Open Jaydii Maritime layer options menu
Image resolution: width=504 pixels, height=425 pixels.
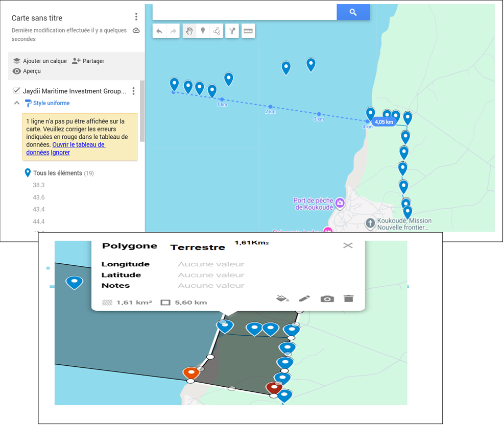pos(133,91)
